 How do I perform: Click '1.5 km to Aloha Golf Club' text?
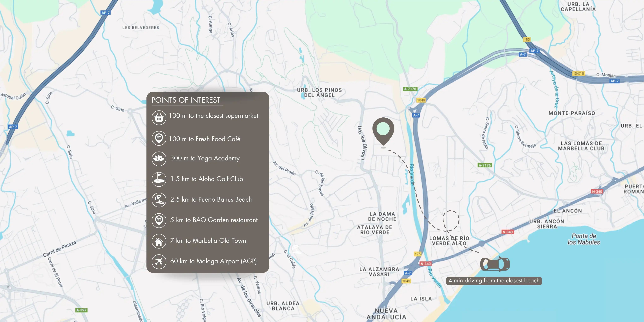point(206,179)
